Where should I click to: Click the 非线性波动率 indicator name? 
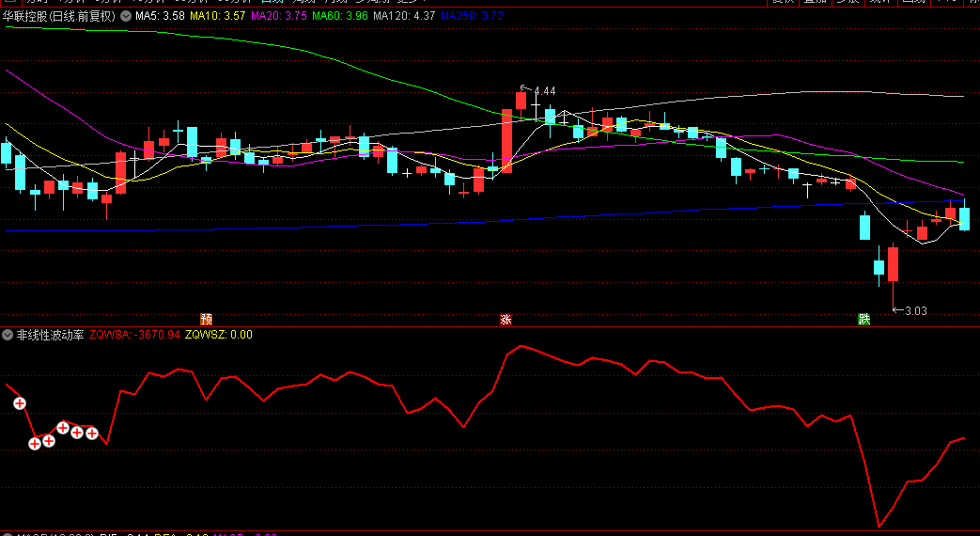50,335
